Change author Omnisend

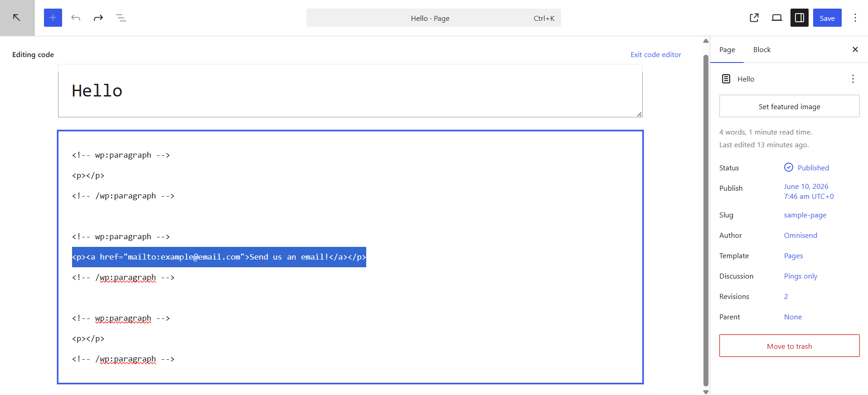pos(800,235)
